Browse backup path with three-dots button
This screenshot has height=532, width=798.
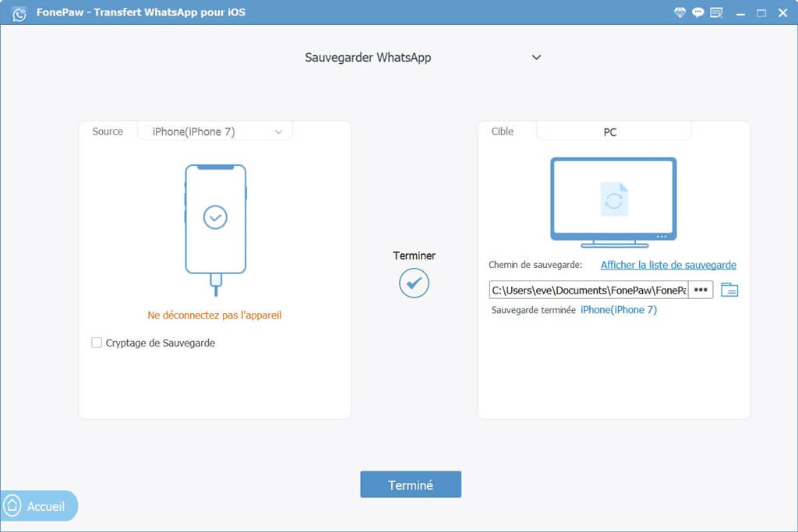pos(701,290)
